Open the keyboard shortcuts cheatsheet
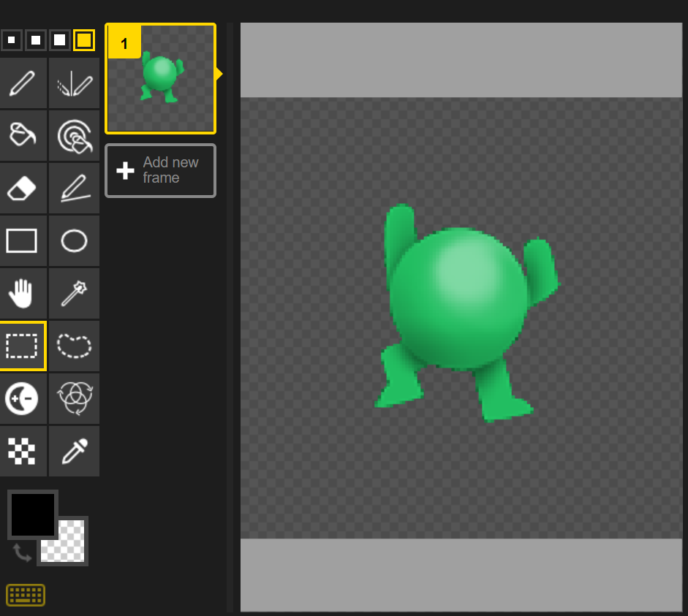 click(26, 595)
